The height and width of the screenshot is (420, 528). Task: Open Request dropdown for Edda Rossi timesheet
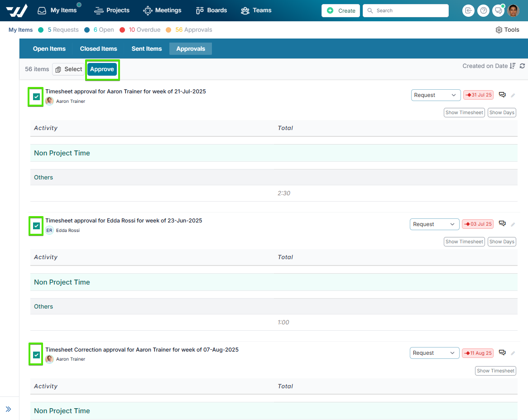pos(434,224)
